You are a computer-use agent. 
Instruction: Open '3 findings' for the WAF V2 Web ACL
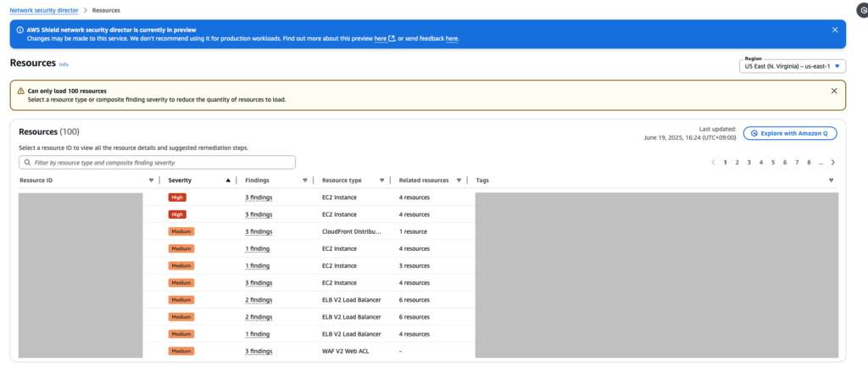click(259, 351)
